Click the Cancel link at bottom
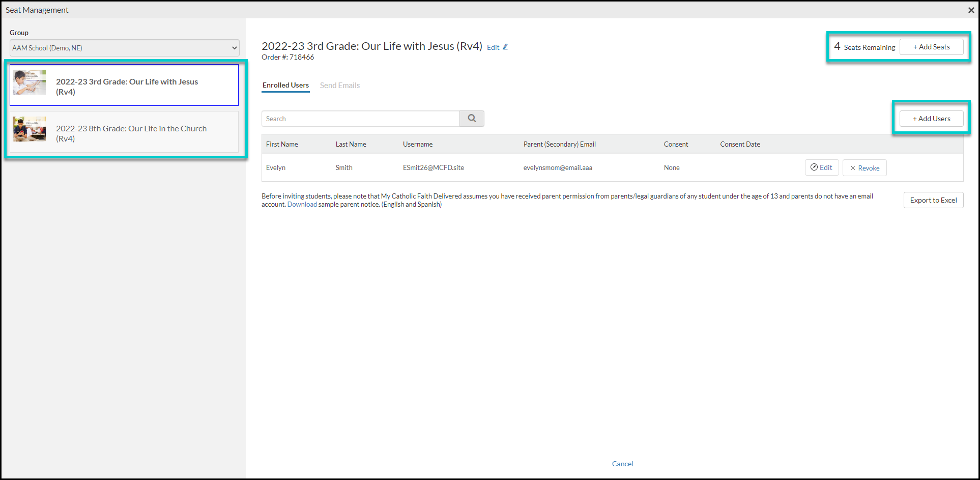Image resolution: width=980 pixels, height=480 pixels. coord(622,464)
